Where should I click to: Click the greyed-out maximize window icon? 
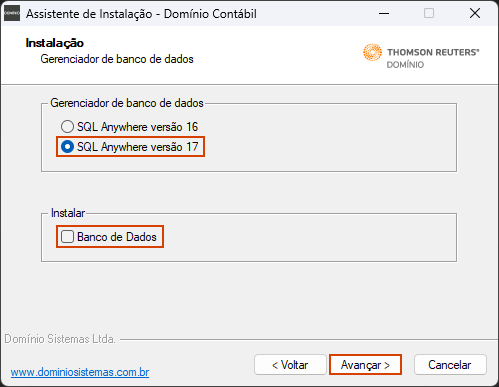(429, 13)
